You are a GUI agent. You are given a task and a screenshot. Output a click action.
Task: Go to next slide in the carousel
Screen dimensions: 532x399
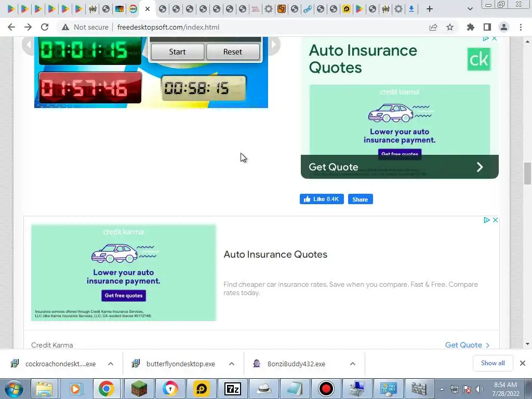[274, 45]
